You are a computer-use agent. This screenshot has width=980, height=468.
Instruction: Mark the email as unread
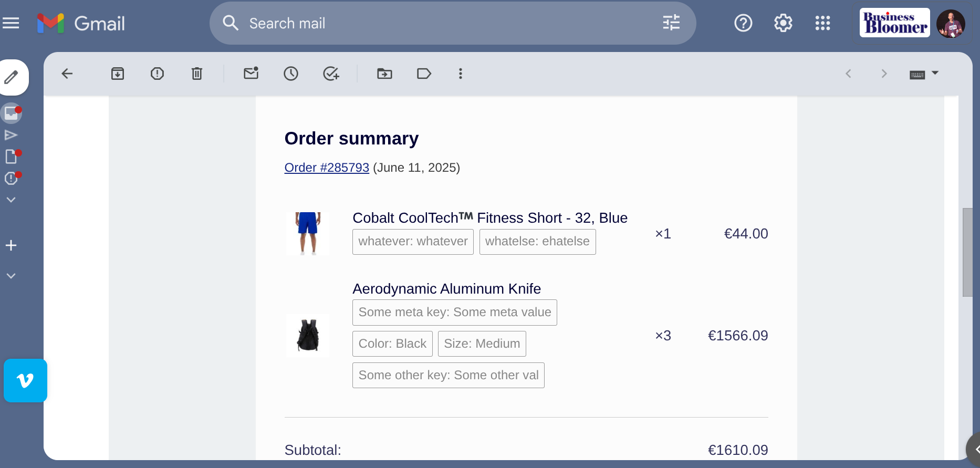[251, 73]
